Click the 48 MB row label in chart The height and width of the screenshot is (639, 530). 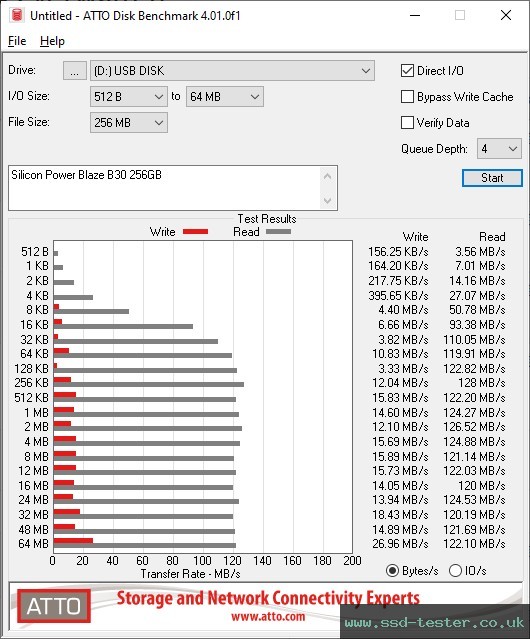[x=33, y=530]
